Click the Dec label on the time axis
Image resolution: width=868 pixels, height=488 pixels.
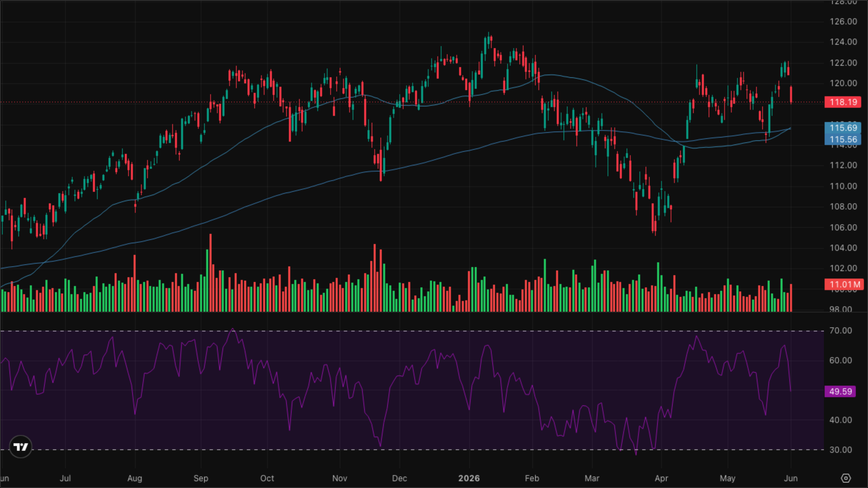point(399,478)
